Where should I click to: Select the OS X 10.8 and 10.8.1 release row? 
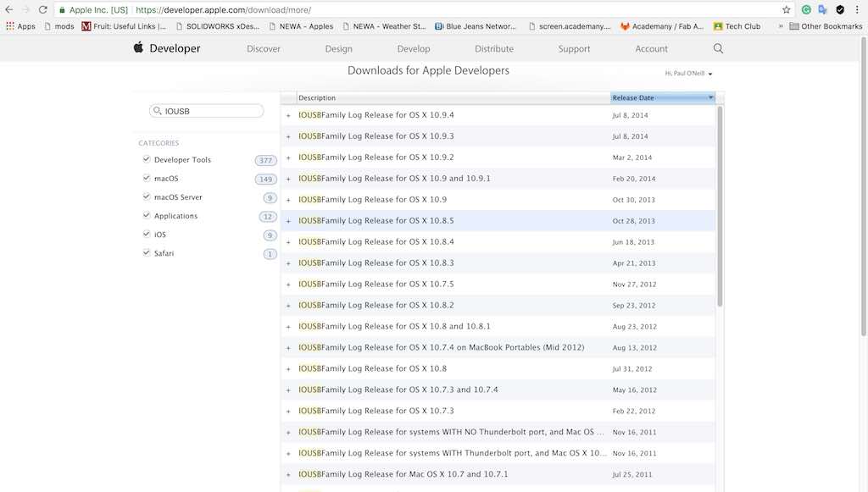tap(498, 327)
